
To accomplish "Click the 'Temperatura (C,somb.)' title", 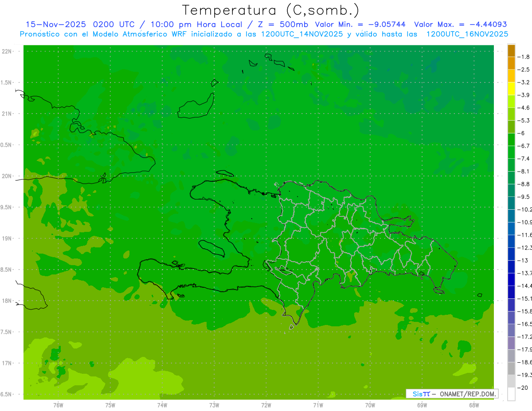I will [271, 10].
